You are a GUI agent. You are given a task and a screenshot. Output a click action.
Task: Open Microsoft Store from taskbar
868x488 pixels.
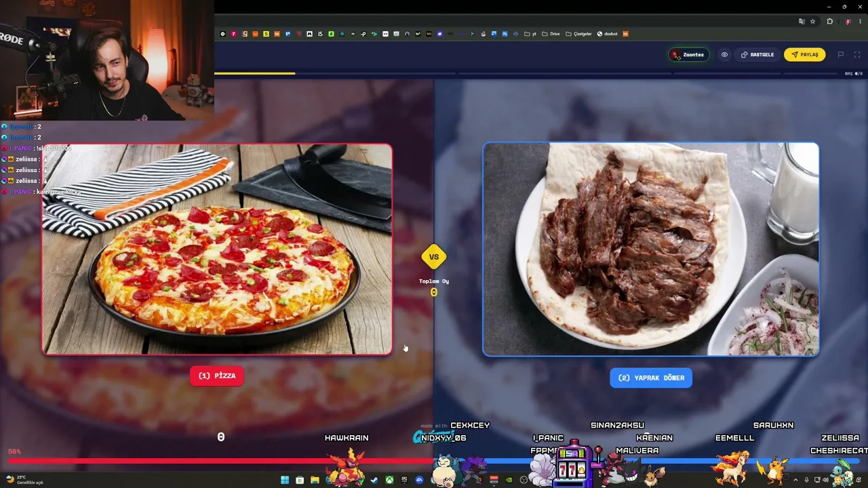299,480
